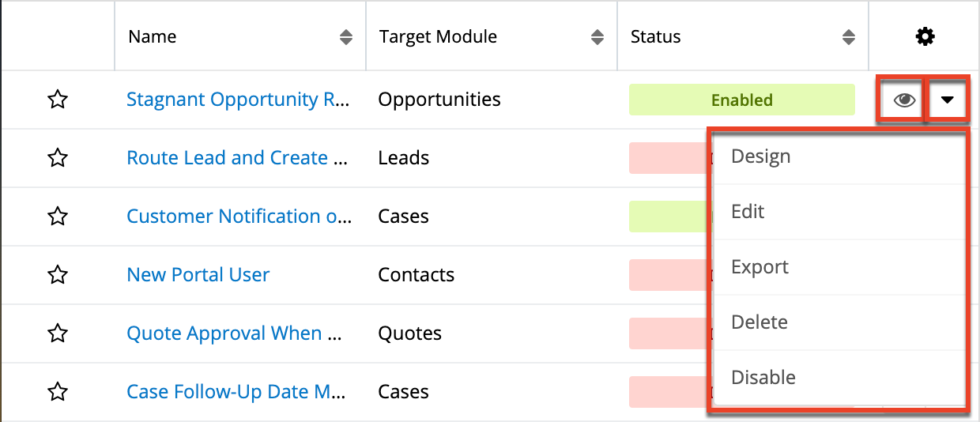
Task: Open the gear column settings icon
Action: pyautogui.click(x=925, y=36)
